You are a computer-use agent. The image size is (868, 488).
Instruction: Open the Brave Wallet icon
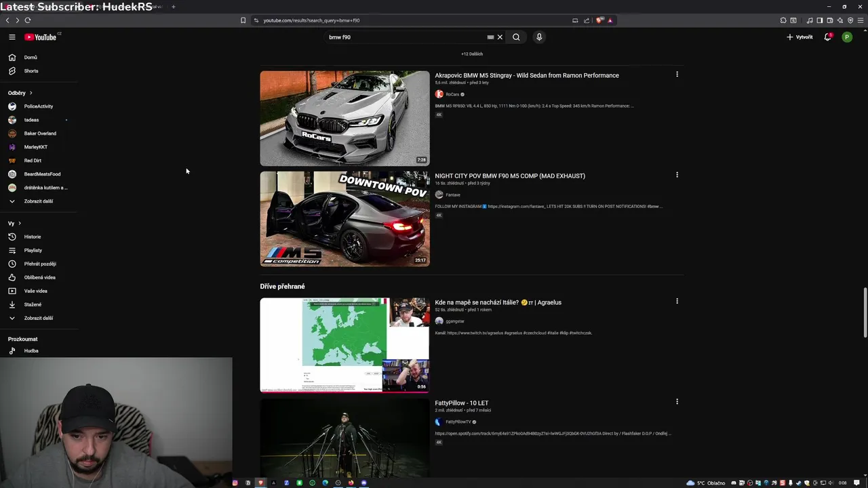(830, 20)
